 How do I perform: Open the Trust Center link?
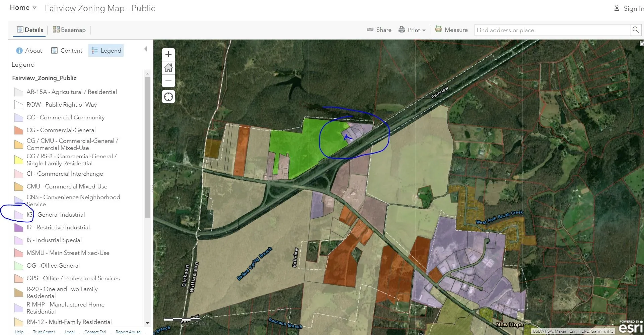point(44,332)
